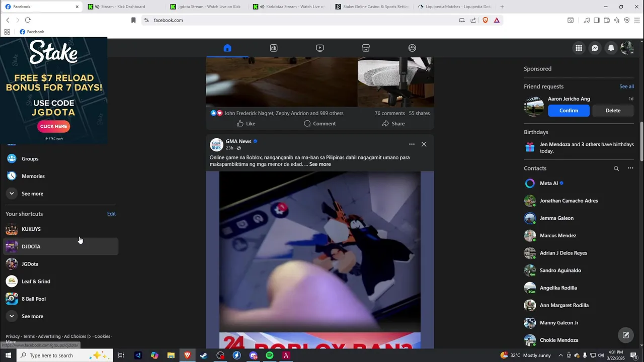Open the 55 shares link
Screen dimensions: 644x362
[x=419, y=113]
